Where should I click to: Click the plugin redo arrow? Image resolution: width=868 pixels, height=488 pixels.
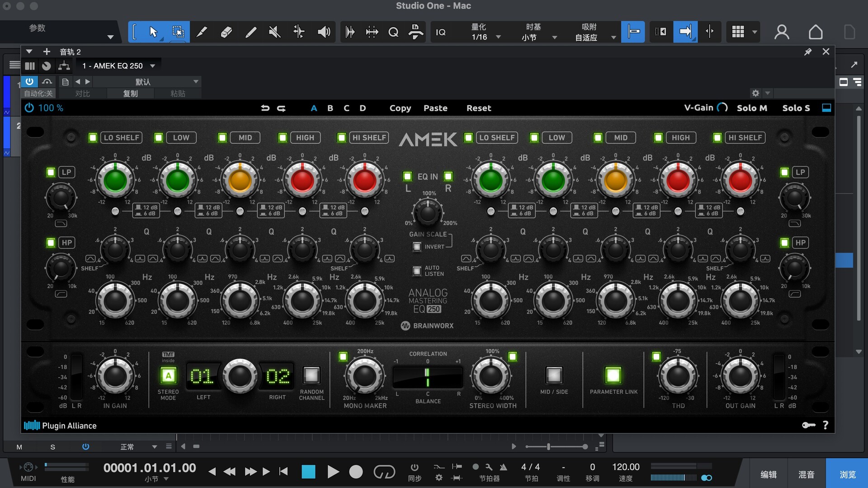281,108
